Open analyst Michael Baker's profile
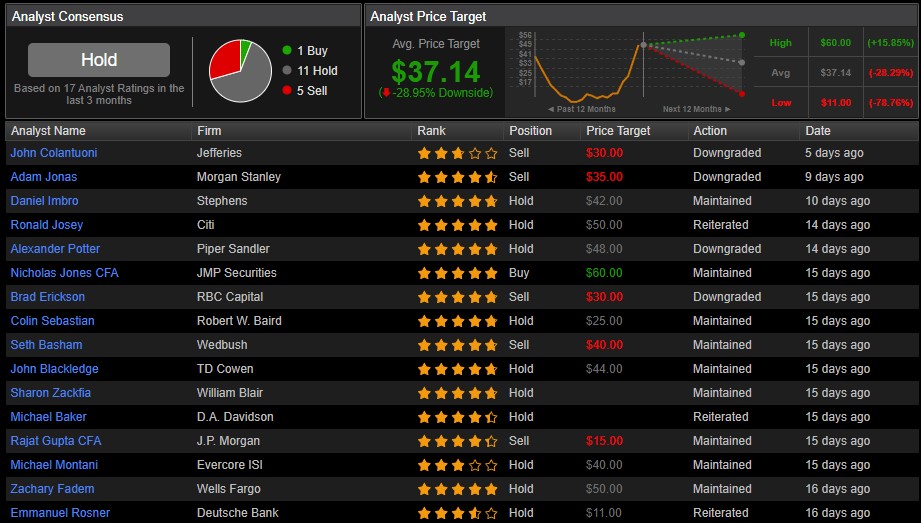921x523 pixels. coord(48,417)
